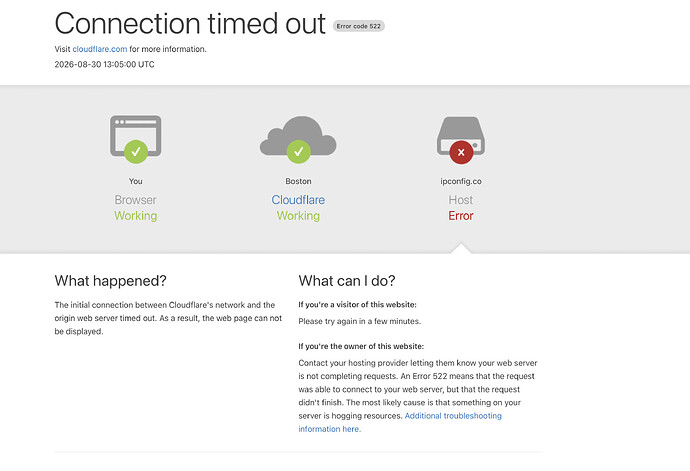
Task: Click the What can I do? heading
Action: pos(347,281)
